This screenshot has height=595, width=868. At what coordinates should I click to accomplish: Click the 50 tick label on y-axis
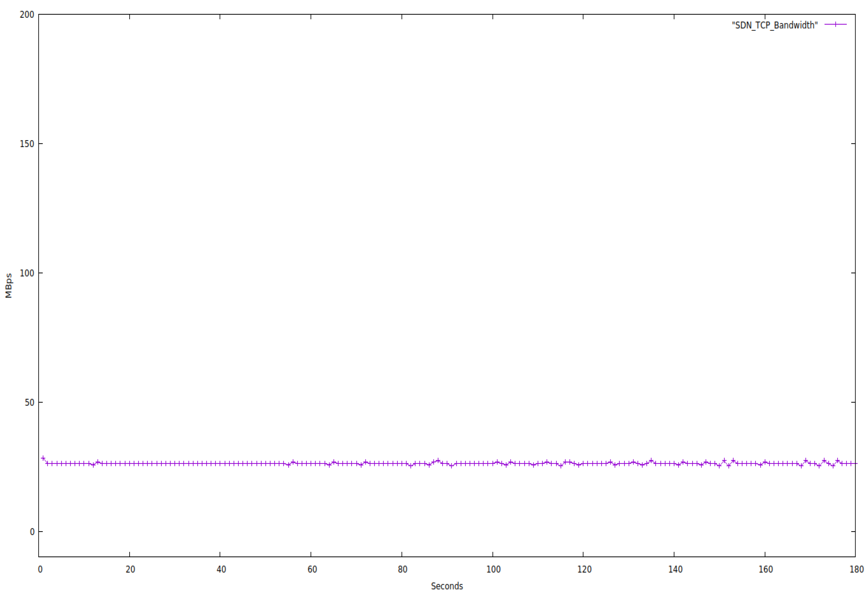click(x=29, y=402)
